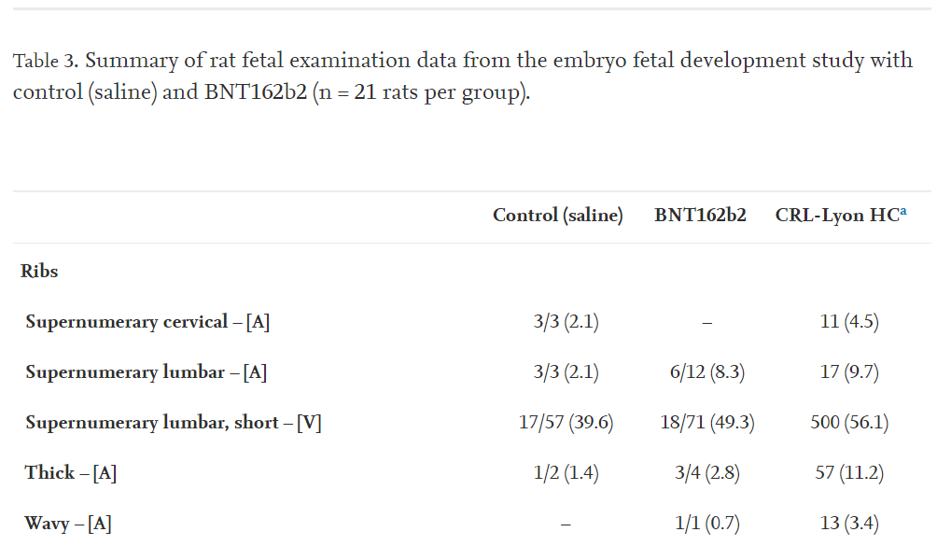
Task: Click the superscript a footnote marker
Action: click(903, 211)
